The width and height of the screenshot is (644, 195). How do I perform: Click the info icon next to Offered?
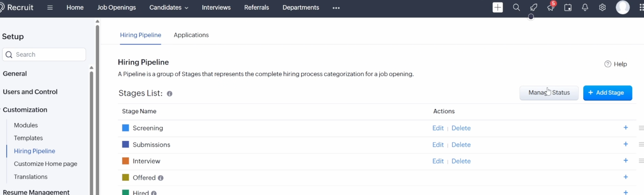(x=161, y=178)
